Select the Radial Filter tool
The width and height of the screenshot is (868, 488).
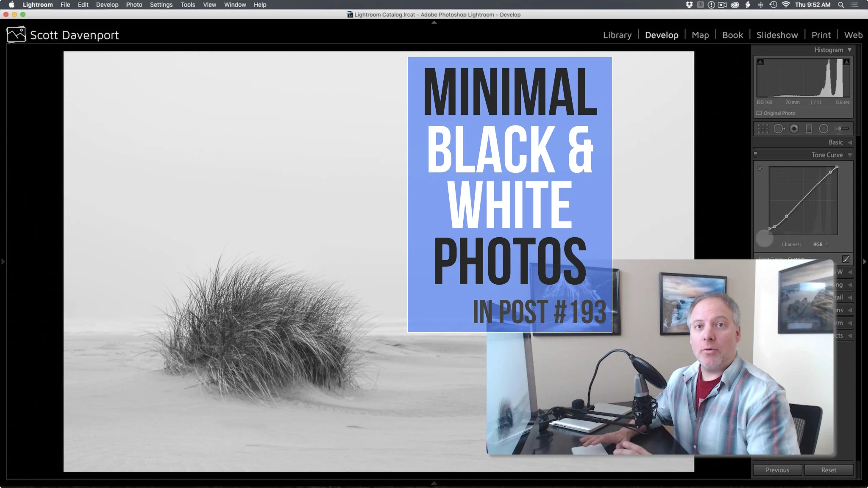click(x=823, y=128)
